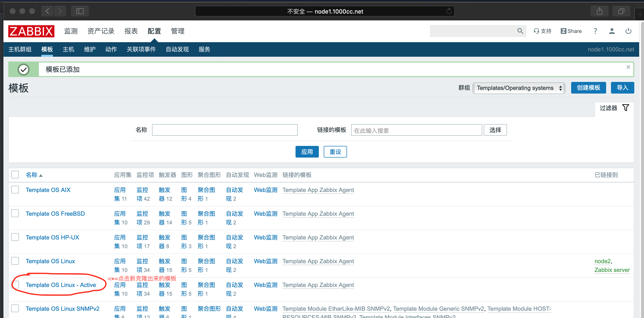Dismiss the template added message
The image size is (644, 318).
[628, 67]
